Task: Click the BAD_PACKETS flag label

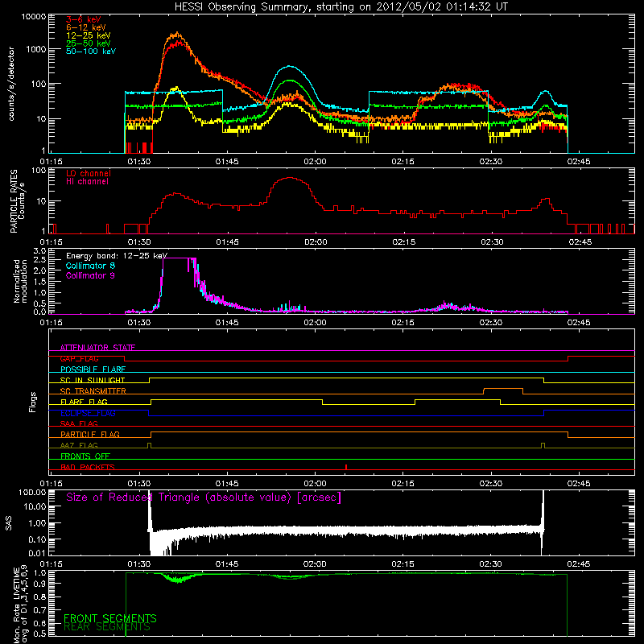Action: click(88, 467)
